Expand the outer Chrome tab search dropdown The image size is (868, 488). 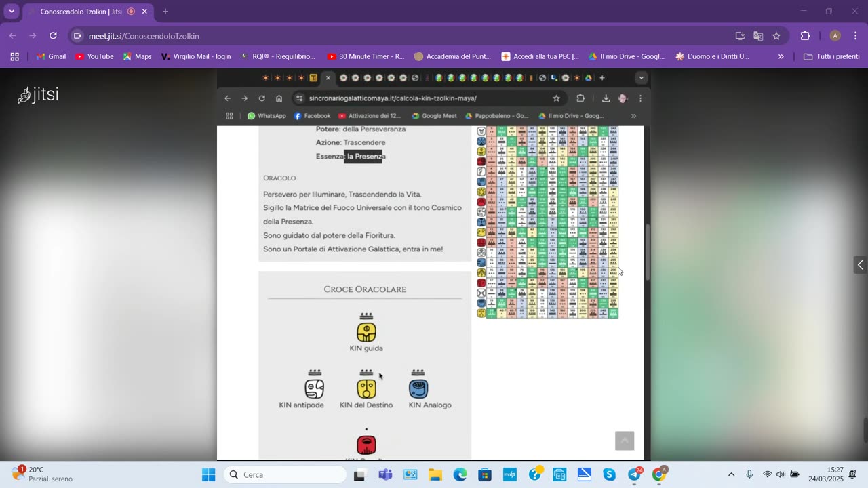(12, 12)
